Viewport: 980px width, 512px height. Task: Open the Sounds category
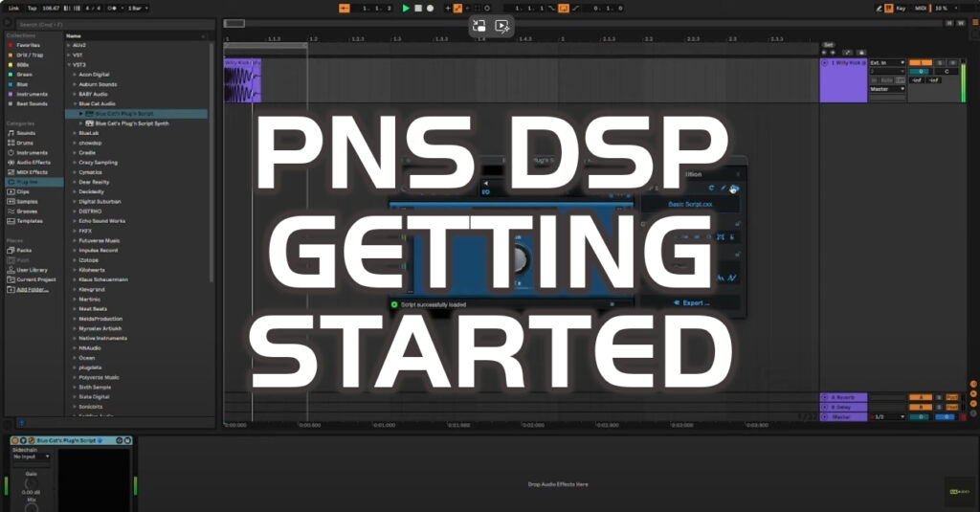pyautogui.click(x=26, y=133)
